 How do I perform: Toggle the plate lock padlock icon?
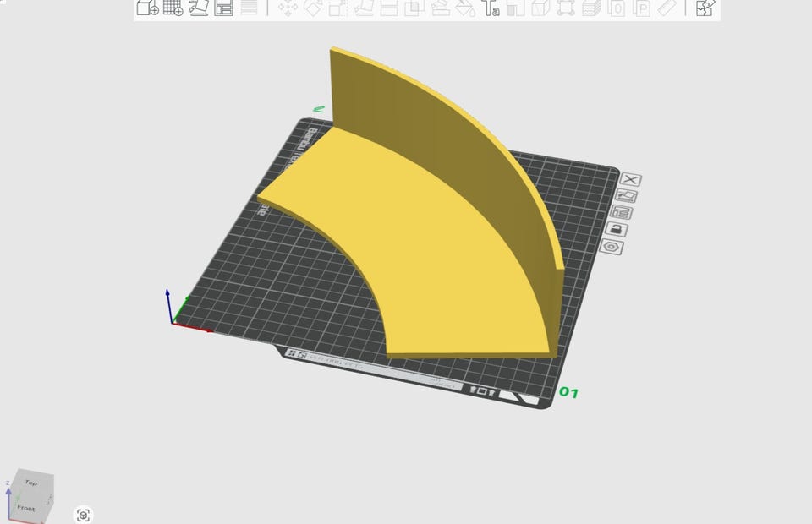coord(617,229)
